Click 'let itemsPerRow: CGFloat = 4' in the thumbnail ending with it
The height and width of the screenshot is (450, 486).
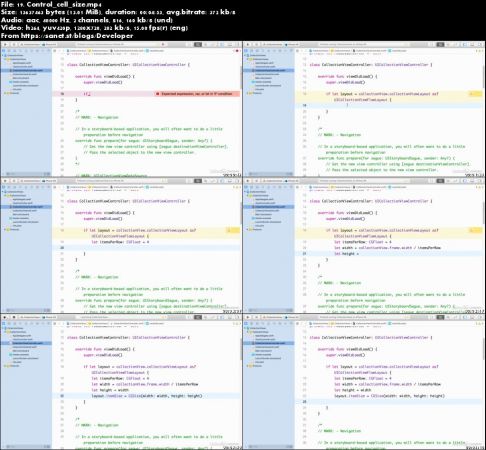pyautogui.click(x=120, y=242)
